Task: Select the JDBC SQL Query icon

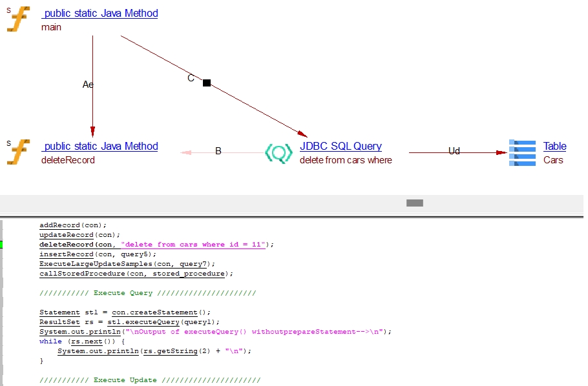Action: (x=278, y=153)
